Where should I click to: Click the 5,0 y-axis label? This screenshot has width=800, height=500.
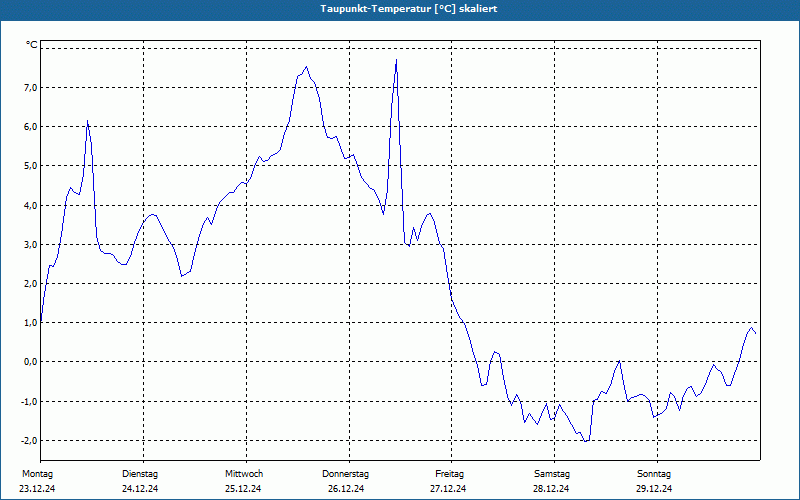(x=31, y=166)
